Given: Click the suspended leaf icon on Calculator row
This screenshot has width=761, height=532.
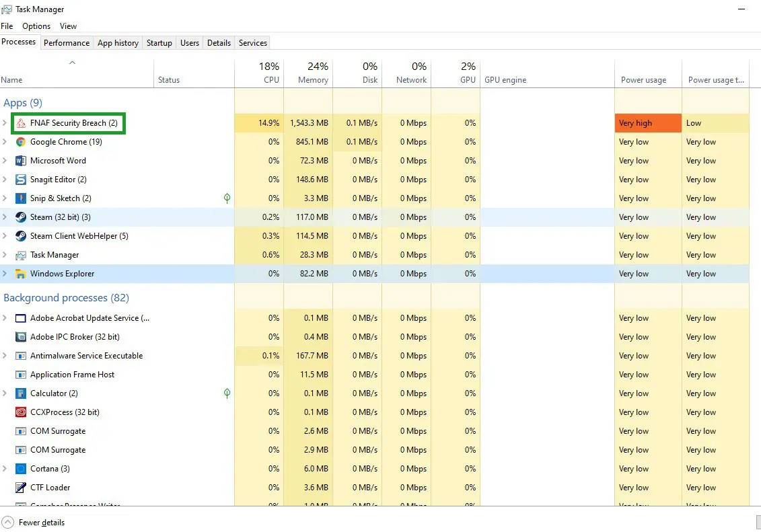Looking at the screenshot, I should (x=227, y=393).
